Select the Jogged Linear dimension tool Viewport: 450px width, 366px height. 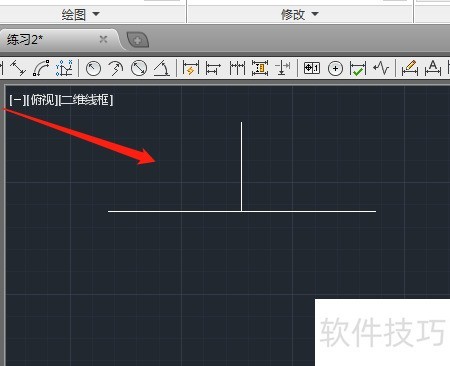coord(381,68)
